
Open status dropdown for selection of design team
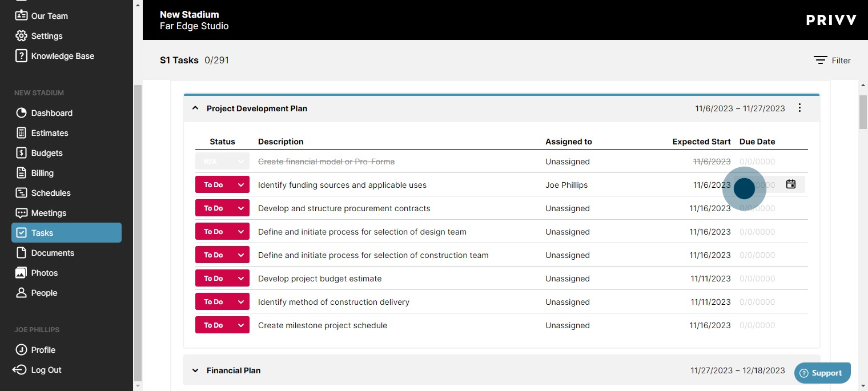point(222,232)
